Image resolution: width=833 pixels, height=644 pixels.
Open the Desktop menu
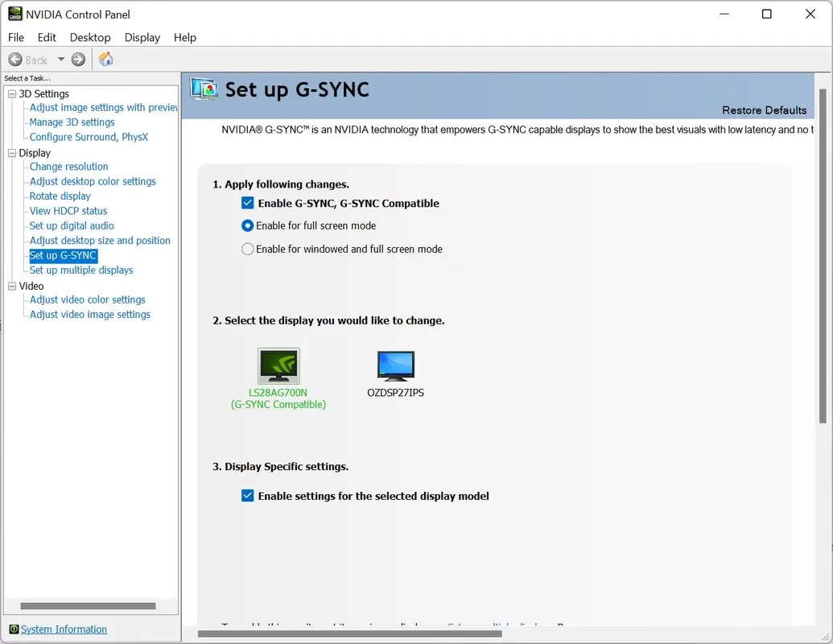90,37
